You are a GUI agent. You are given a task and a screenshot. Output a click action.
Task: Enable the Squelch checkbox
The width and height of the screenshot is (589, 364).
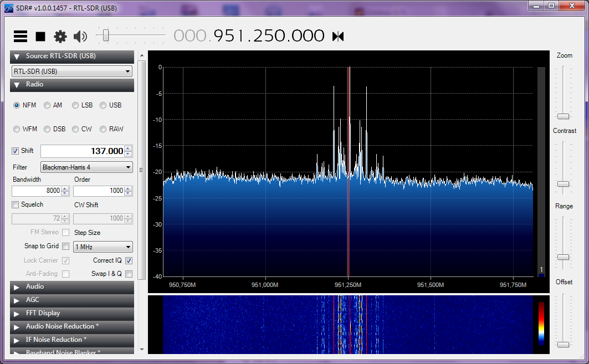coord(15,205)
